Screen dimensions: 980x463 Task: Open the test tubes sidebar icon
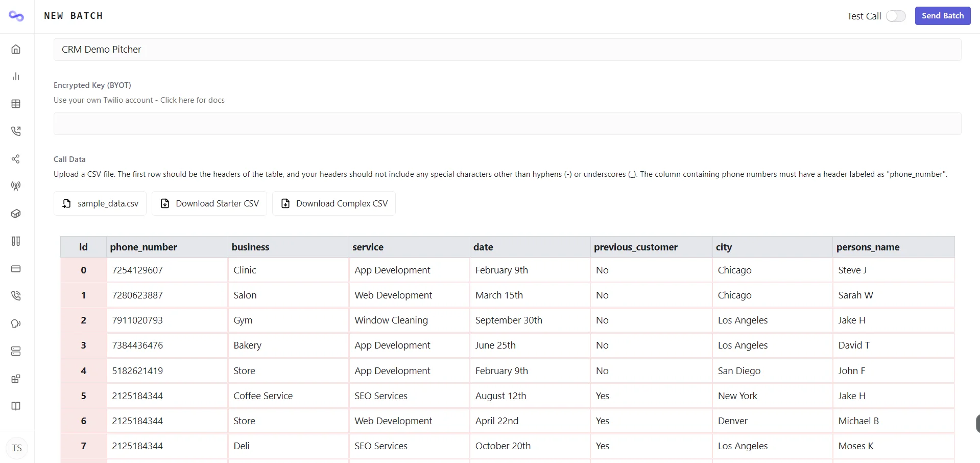click(16, 241)
